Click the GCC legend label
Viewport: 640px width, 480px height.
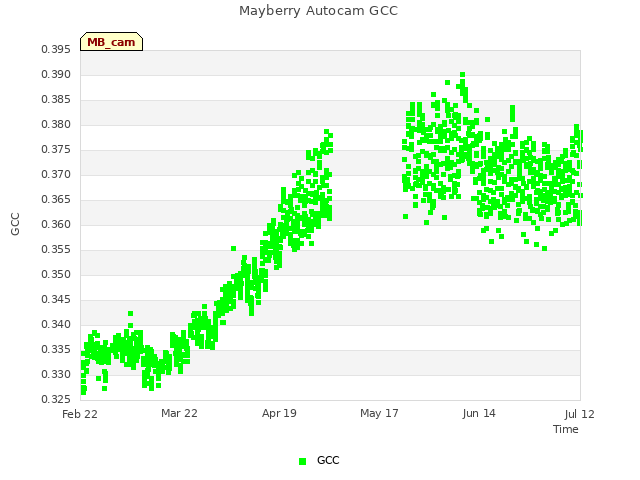pyautogui.click(x=328, y=460)
